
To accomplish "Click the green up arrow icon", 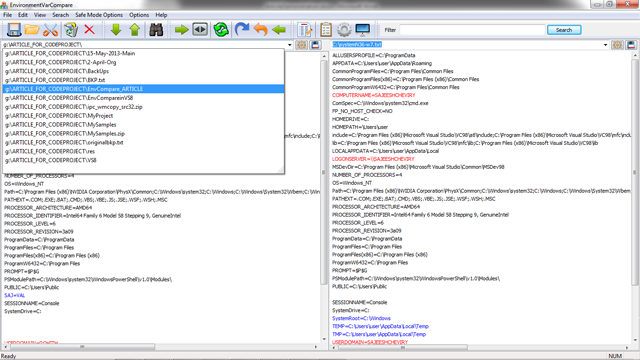I will [135, 30].
